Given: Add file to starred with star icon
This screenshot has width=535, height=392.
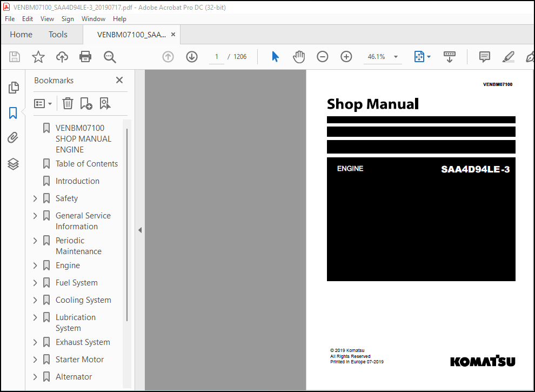Looking at the screenshot, I should click(x=38, y=57).
